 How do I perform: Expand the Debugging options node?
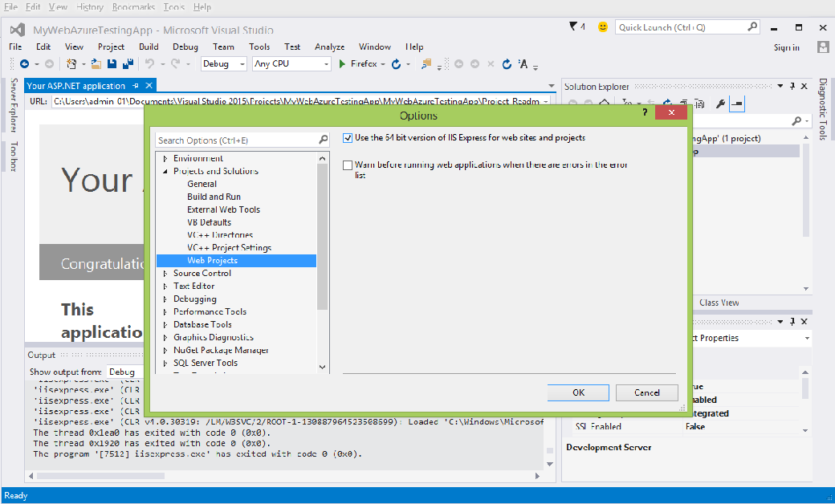coord(165,299)
